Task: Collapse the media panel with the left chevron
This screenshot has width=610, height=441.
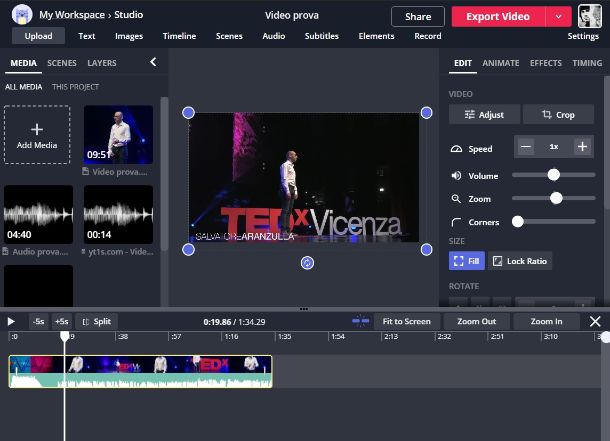Action: 153,62
